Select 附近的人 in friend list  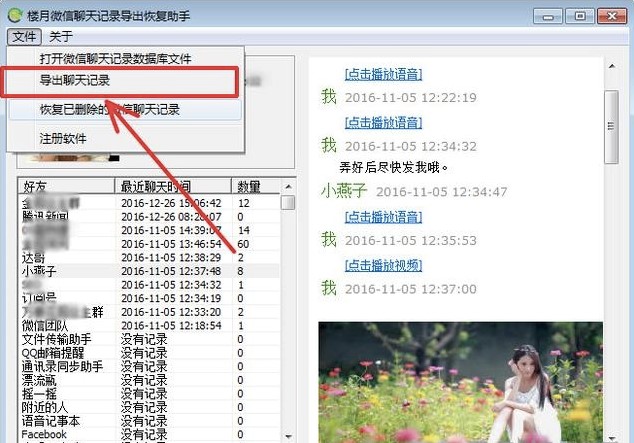pyautogui.click(x=44, y=407)
